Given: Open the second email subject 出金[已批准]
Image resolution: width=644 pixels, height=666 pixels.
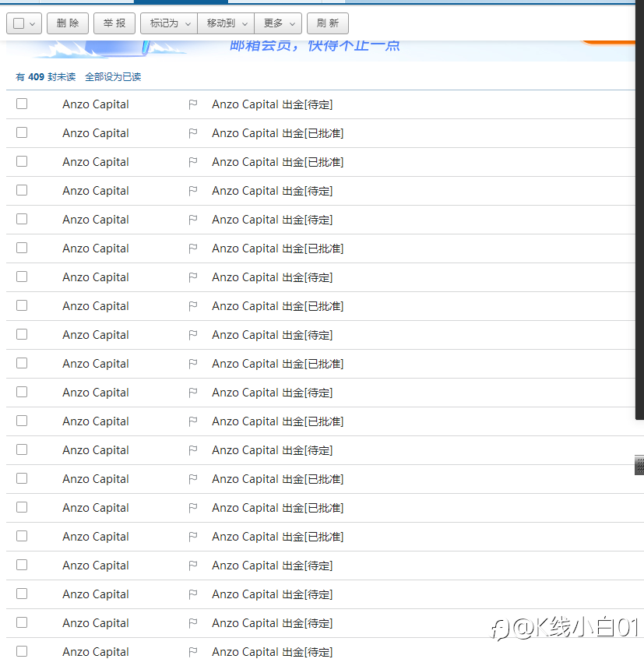Looking at the screenshot, I should [278, 133].
